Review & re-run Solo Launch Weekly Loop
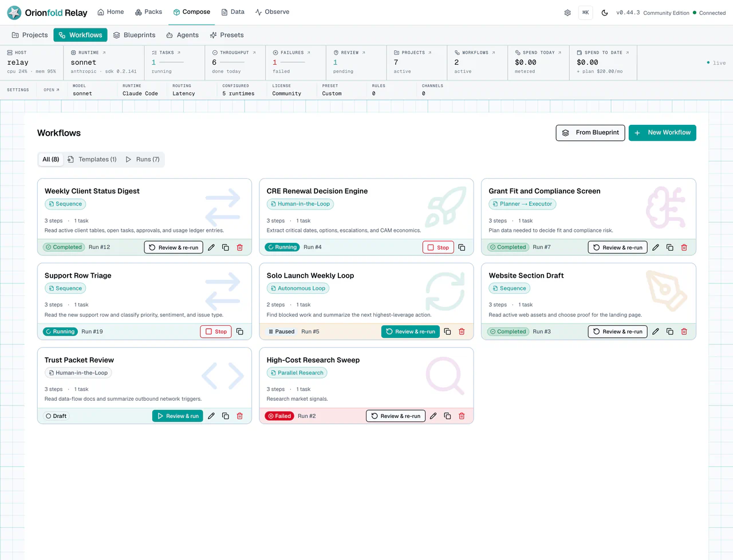Screen dimensions: 733x560 point(411,332)
